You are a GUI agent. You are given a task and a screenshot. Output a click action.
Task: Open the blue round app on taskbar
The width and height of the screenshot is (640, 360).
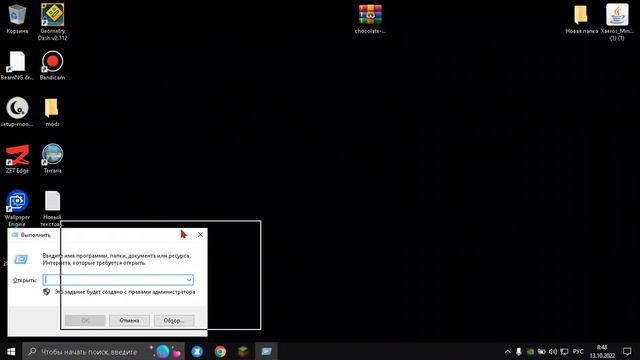(197, 351)
